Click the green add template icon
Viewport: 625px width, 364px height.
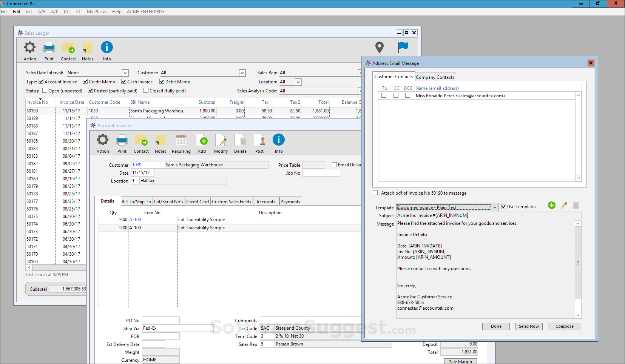point(551,206)
